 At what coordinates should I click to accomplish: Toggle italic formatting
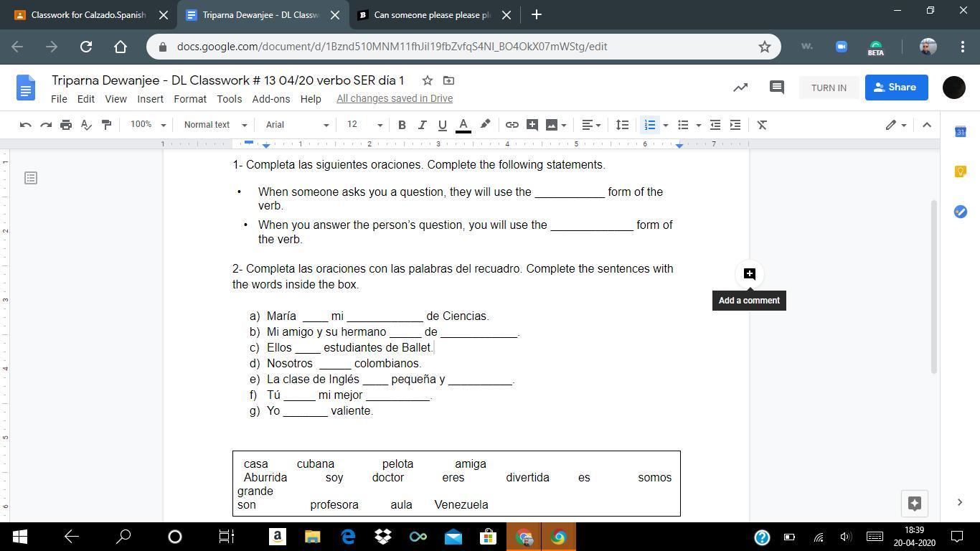click(422, 125)
